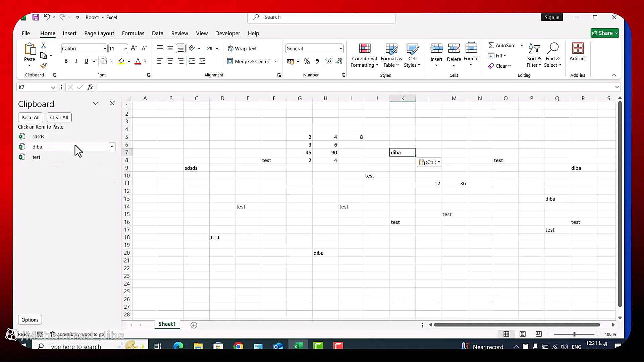Image resolution: width=644 pixels, height=362 pixels.
Task: Click the Cut scissors icon
Action: pyautogui.click(x=44, y=46)
